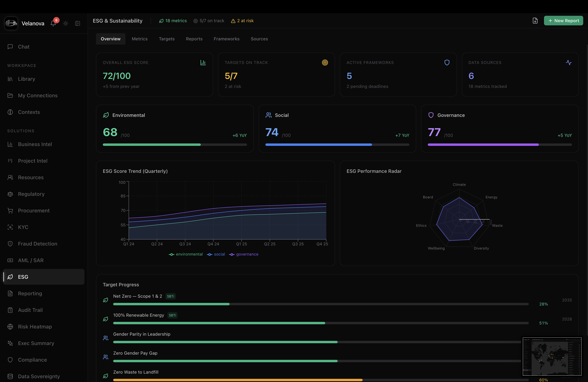
Task: Switch to the Frameworks tab
Action: 226,39
